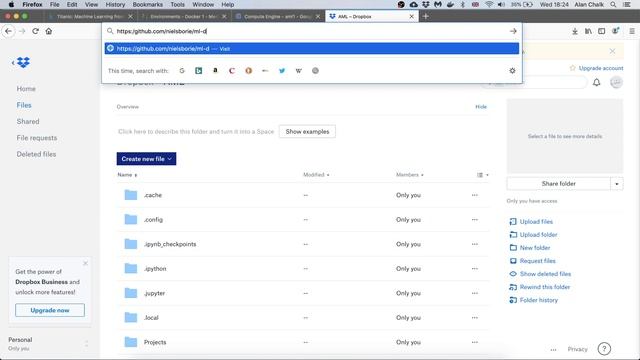Click the Upgrade now button
Image resolution: width=640 pixels, height=360 pixels.
[50, 310]
